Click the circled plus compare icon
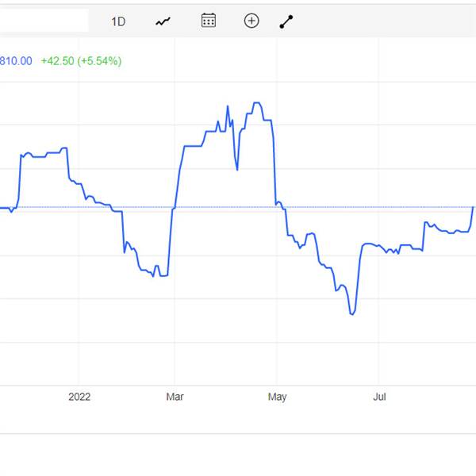The height and width of the screenshot is (476, 476). point(251,21)
